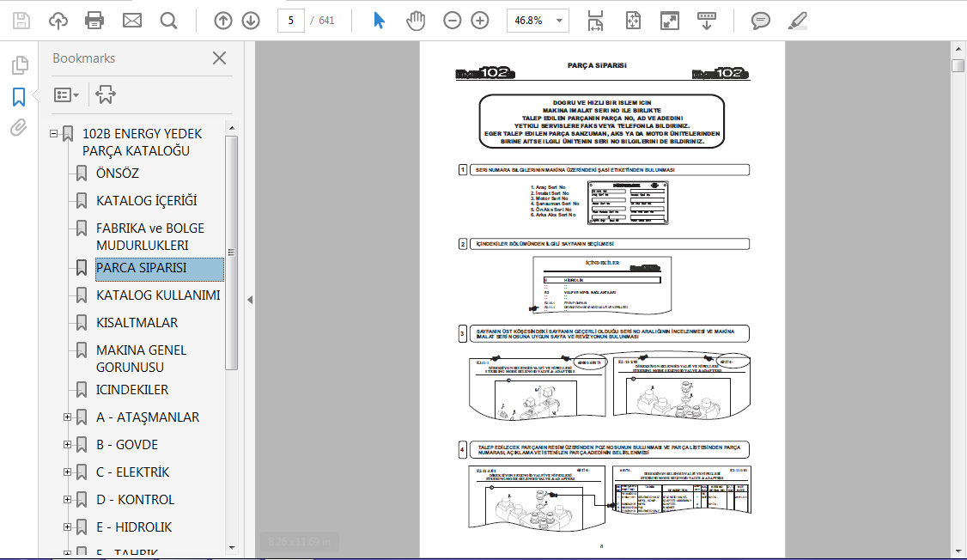Click the bookmarks panel scroll down arrow
This screenshot has width=967, height=560.
232,547
